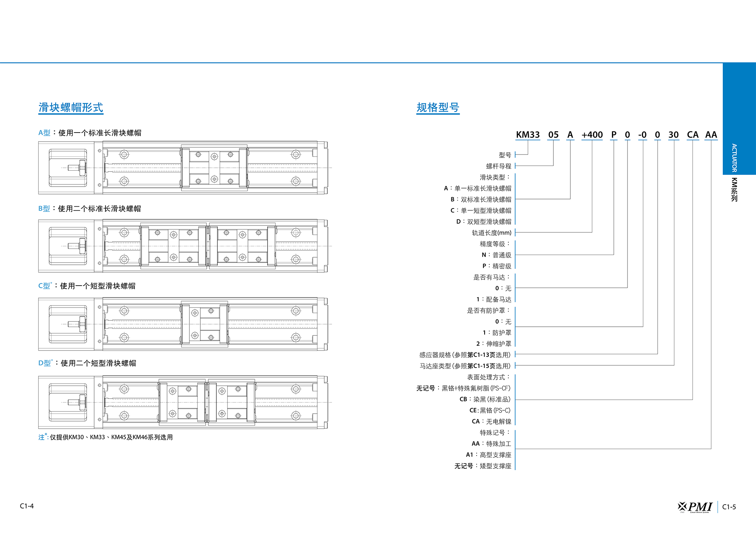Click the 精度等级 label
The image size is (756, 536).
click(495, 244)
